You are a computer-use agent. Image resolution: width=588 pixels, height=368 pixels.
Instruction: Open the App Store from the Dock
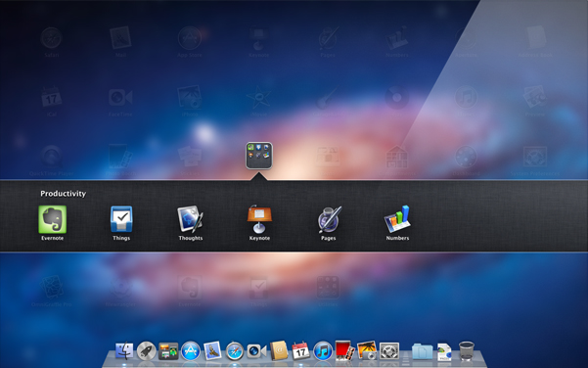[191, 351]
